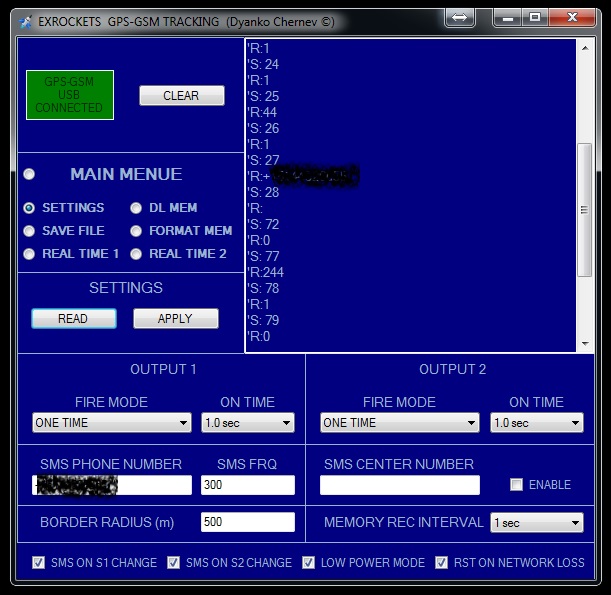Click the SMS CENTER NUMBER input field

tap(400, 485)
